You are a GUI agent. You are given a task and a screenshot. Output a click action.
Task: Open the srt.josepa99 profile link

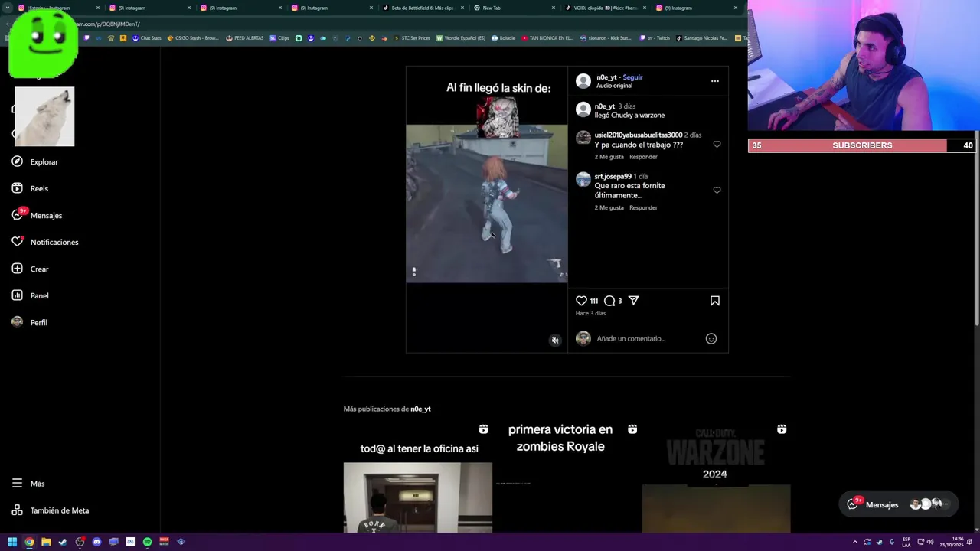[x=613, y=177]
